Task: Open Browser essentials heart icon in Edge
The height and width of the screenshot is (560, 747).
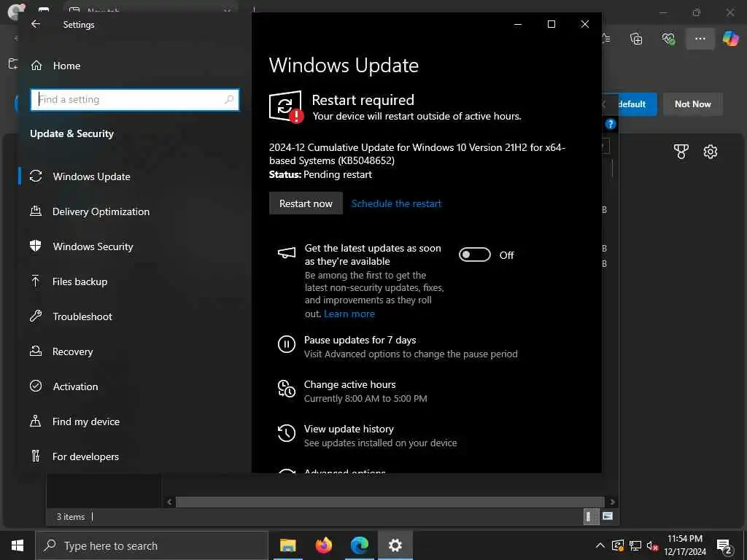Action: [668, 39]
